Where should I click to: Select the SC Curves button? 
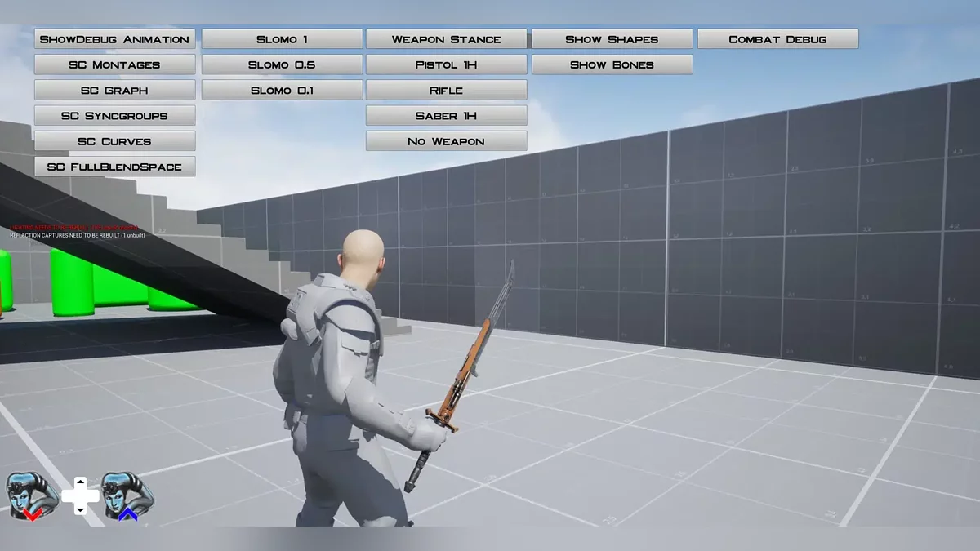[x=115, y=141]
